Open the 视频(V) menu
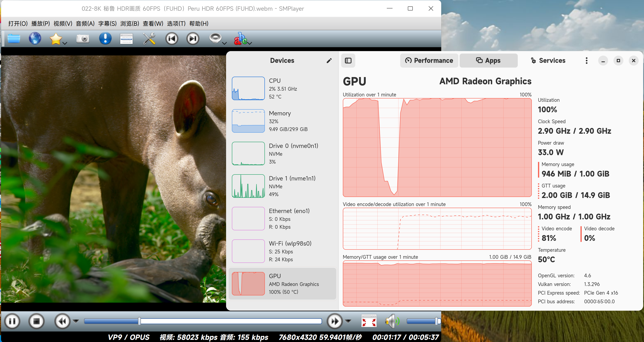Viewport: 644px width, 342px height. click(x=63, y=23)
